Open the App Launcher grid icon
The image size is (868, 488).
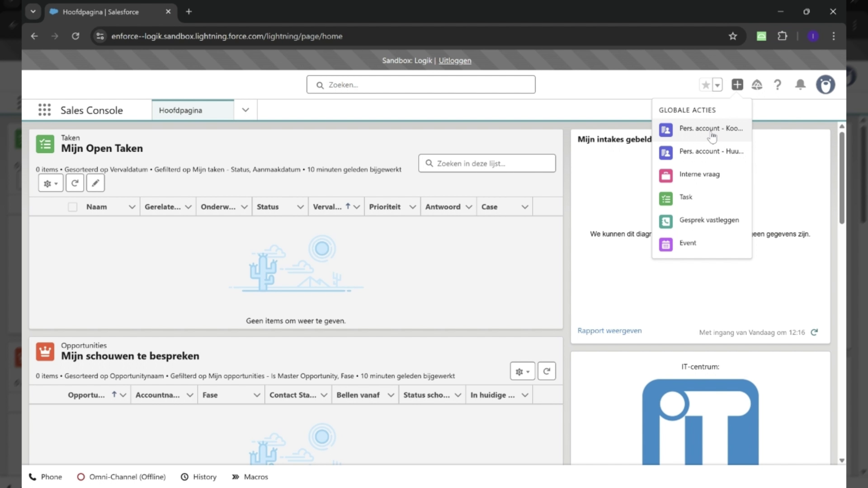44,110
